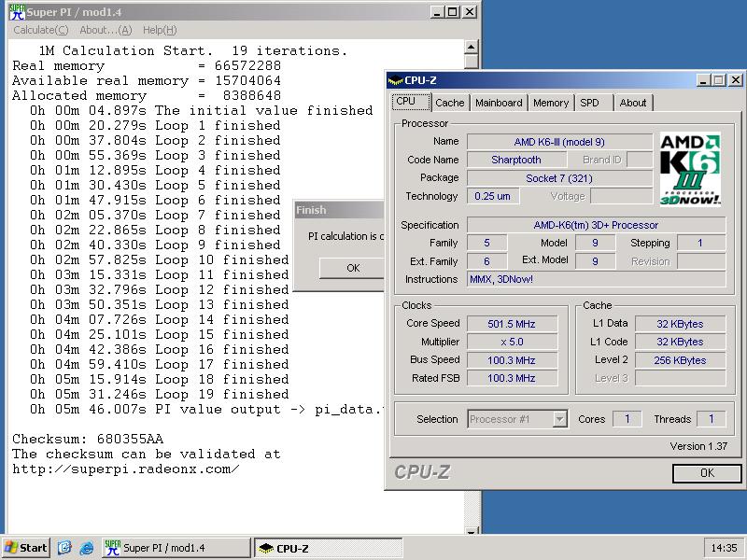
Task: Click the Show Desktop quick launch icon
Action: pos(64,548)
